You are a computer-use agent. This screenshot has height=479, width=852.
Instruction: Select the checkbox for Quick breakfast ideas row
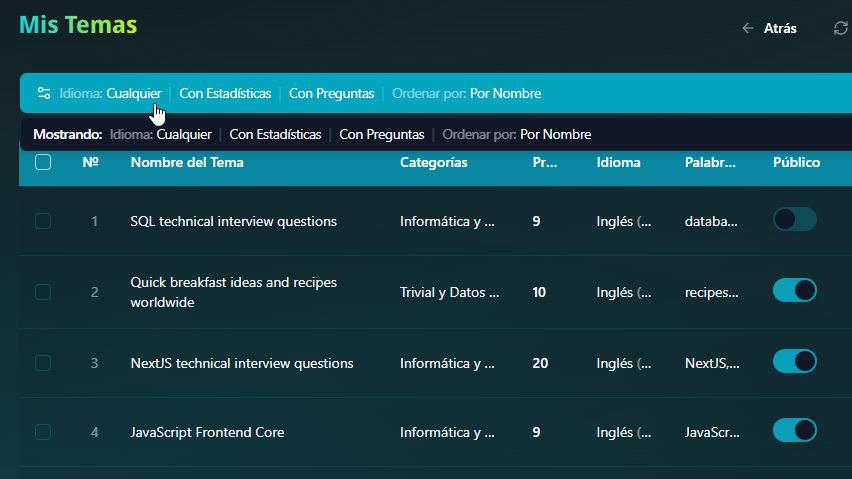[43, 292]
